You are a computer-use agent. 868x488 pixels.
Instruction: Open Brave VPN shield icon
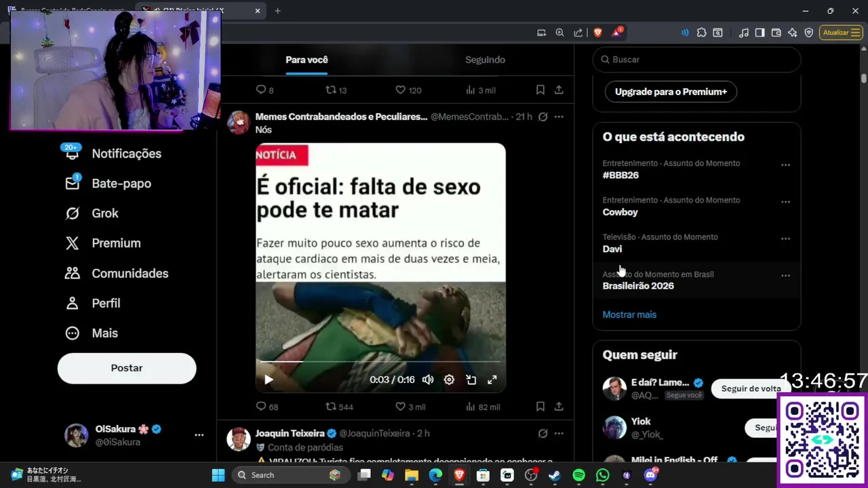tap(808, 33)
